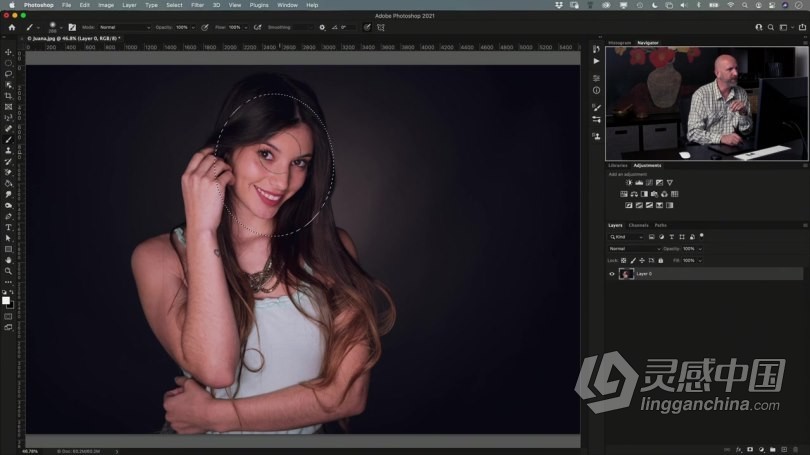Add a Brightness/Contrast adjustment
Viewport: 810px width, 455px height.
[x=629, y=183]
